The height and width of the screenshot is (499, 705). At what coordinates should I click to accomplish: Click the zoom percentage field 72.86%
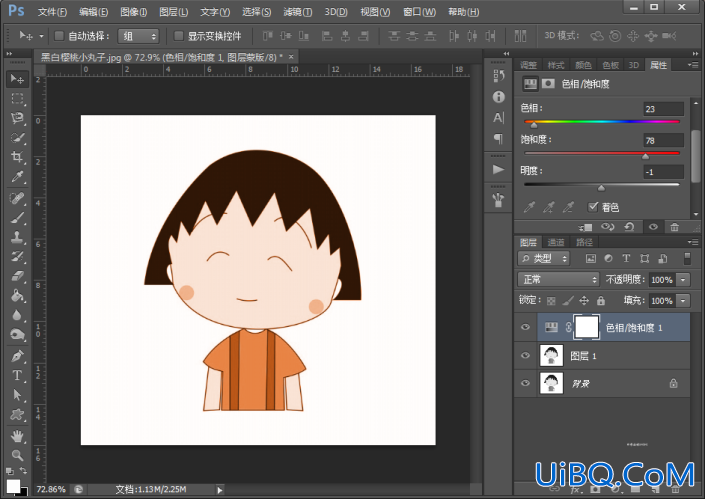tap(51, 489)
